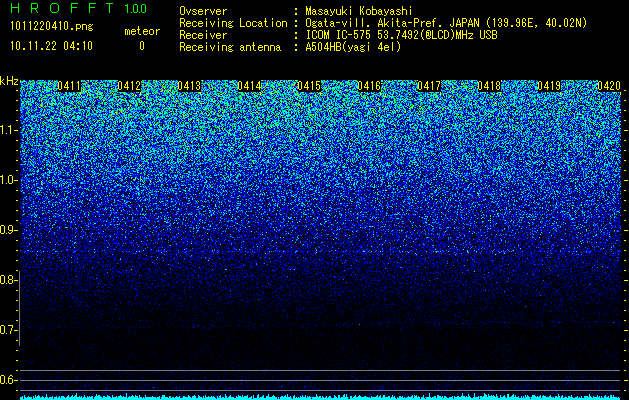This screenshot has width=629, height=400.
Task: Click the 0411 time marker
Action: (69, 86)
